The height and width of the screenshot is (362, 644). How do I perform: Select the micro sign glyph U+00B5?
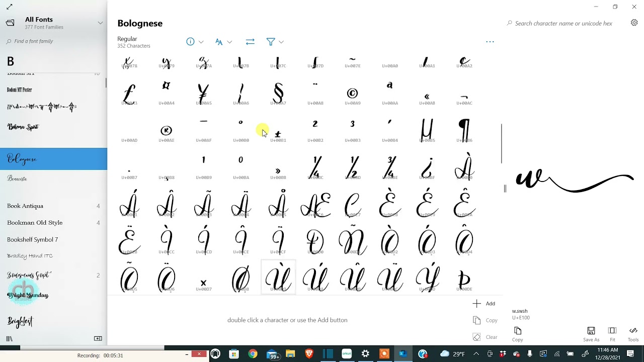tap(427, 130)
